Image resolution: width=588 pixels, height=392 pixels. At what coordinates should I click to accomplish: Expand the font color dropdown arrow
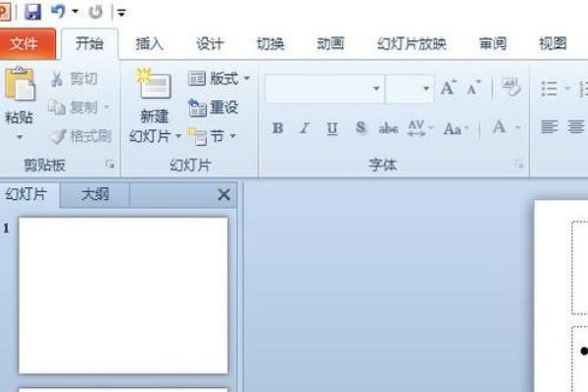[517, 128]
